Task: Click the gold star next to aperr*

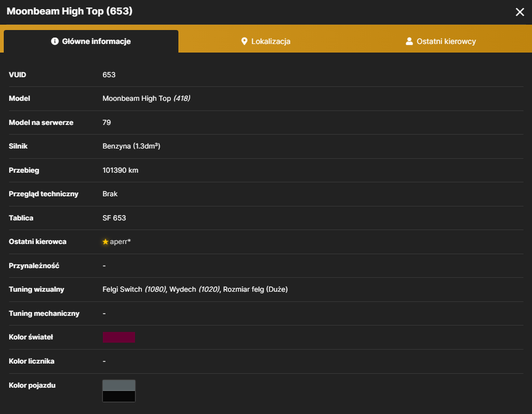Action: click(x=105, y=242)
